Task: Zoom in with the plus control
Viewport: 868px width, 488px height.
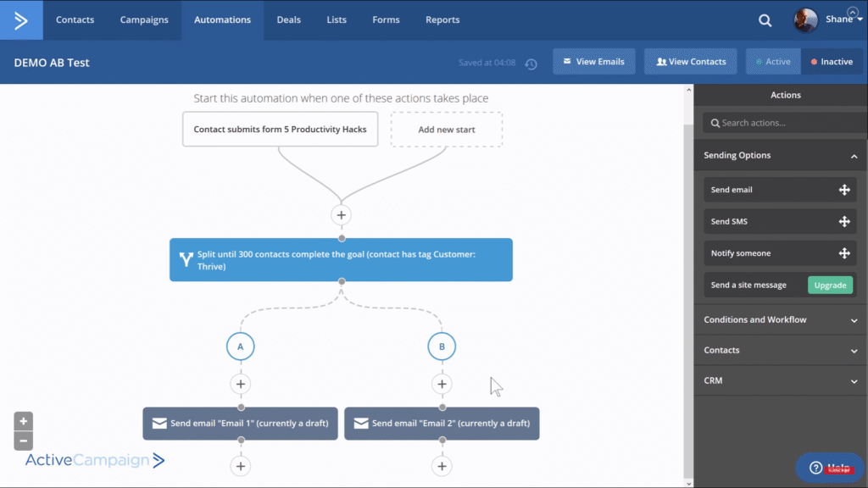Action: click(x=23, y=420)
